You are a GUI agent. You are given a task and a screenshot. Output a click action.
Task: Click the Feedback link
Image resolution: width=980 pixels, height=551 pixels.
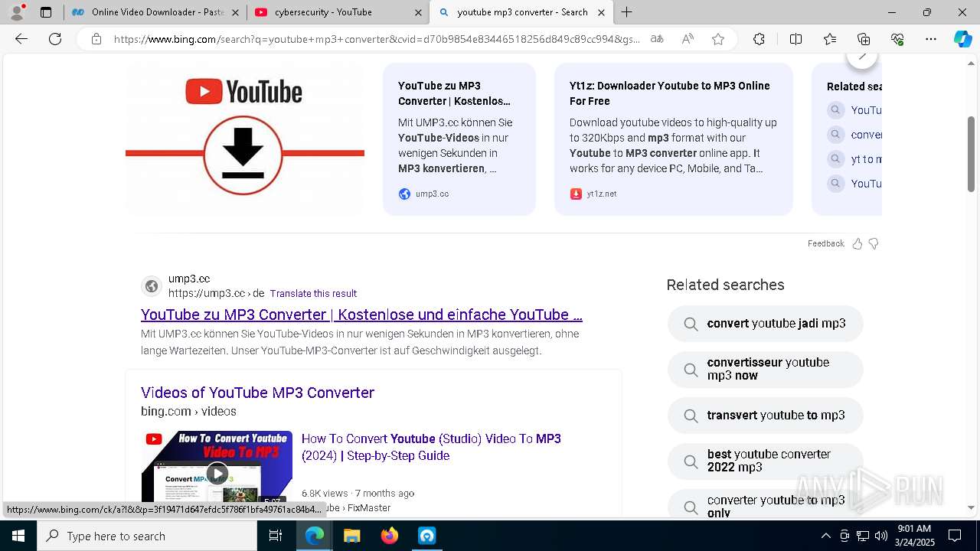tap(825, 243)
